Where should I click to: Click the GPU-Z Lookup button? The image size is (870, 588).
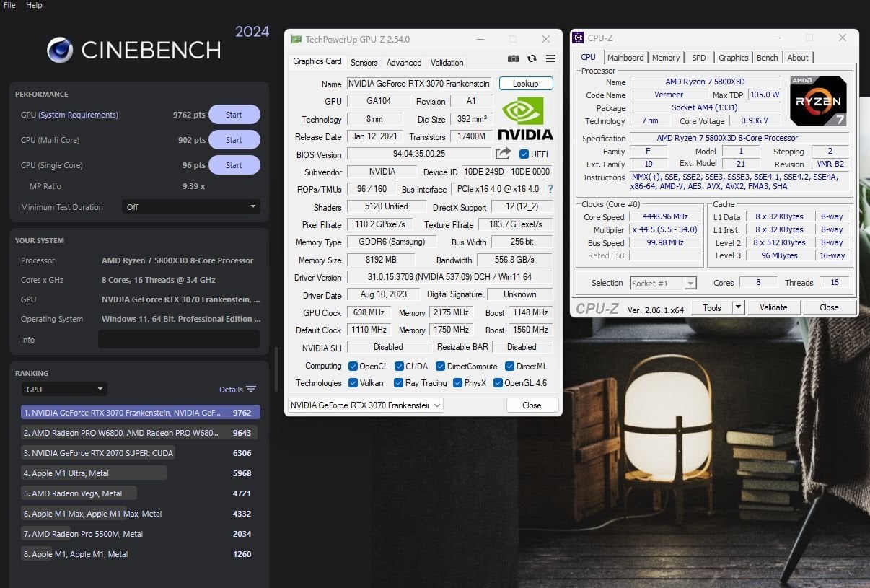(526, 84)
